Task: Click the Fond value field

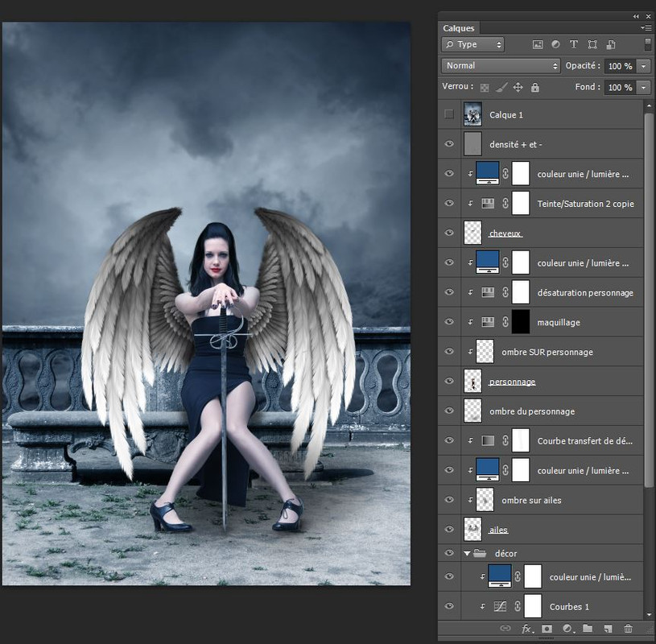Action: point(620,87)
